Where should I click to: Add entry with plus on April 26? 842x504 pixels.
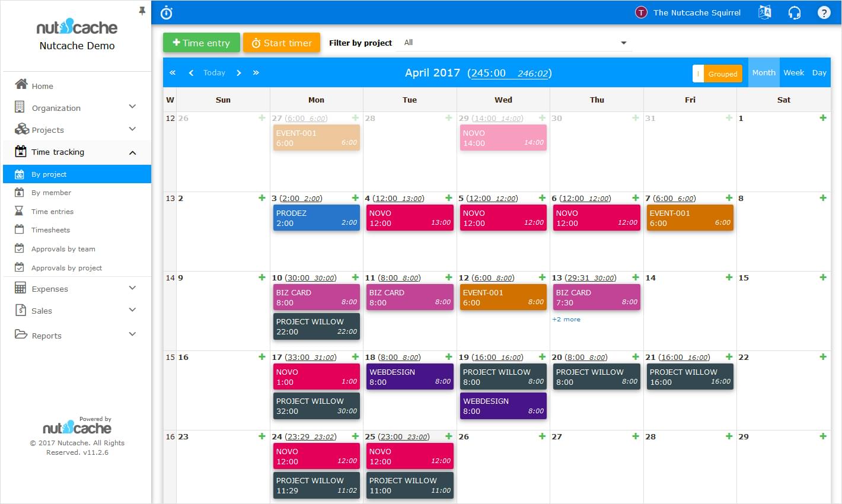coord(543,436)
